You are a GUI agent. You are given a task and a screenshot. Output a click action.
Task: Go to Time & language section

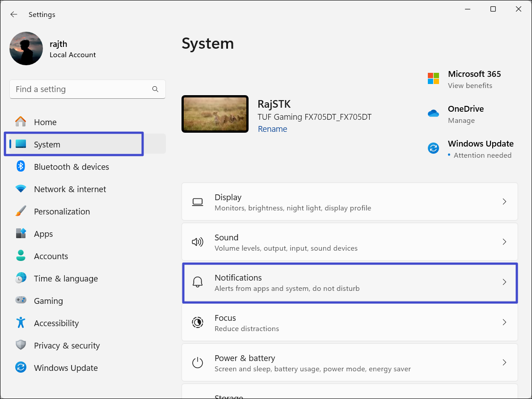[x=66, y=278]
